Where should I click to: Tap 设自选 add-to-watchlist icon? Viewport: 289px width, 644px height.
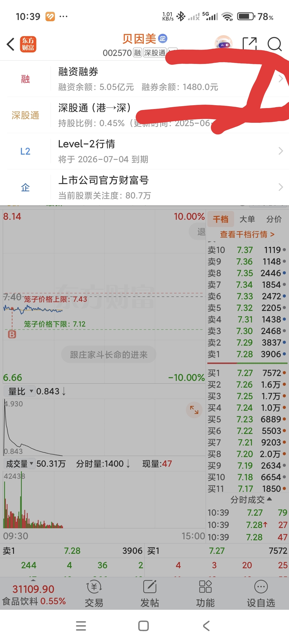[x=261, y=593]
